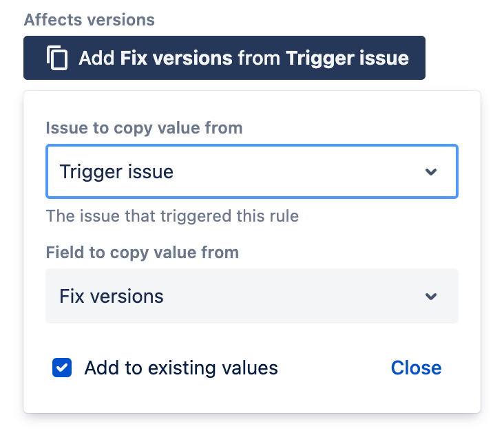The image size is (504, 435).
Task: Close the copy value popup via Close
Action: pos(416,368)
